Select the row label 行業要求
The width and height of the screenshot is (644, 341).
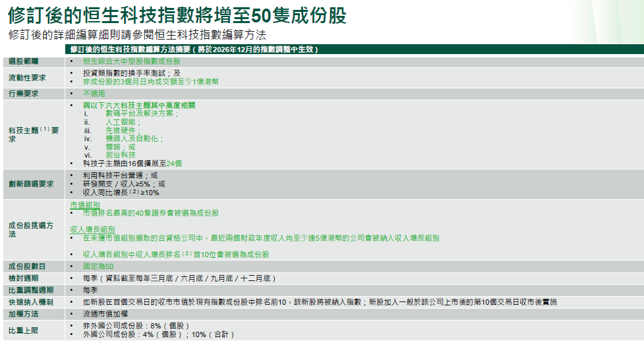[x=24, y=94]
